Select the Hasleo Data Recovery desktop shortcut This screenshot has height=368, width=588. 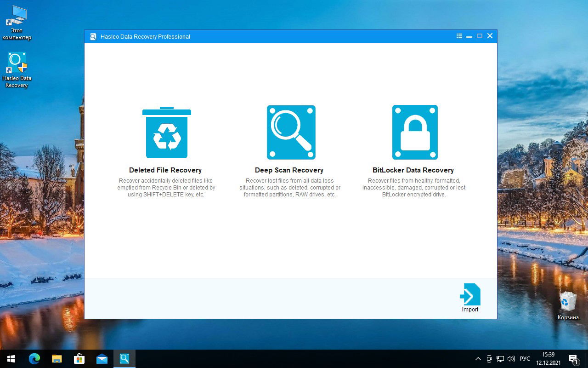[17, 70]
